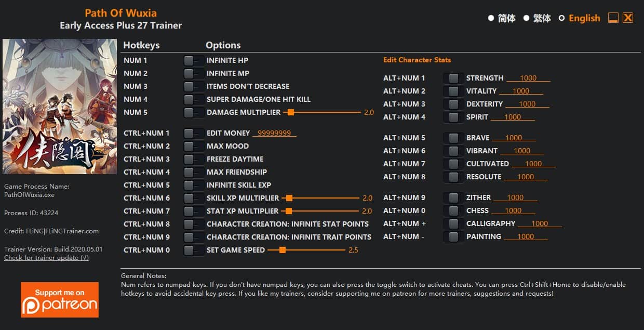Edit the money value field 99999999
The width and height of the screenshot is (644, 330).
point(274,133)
